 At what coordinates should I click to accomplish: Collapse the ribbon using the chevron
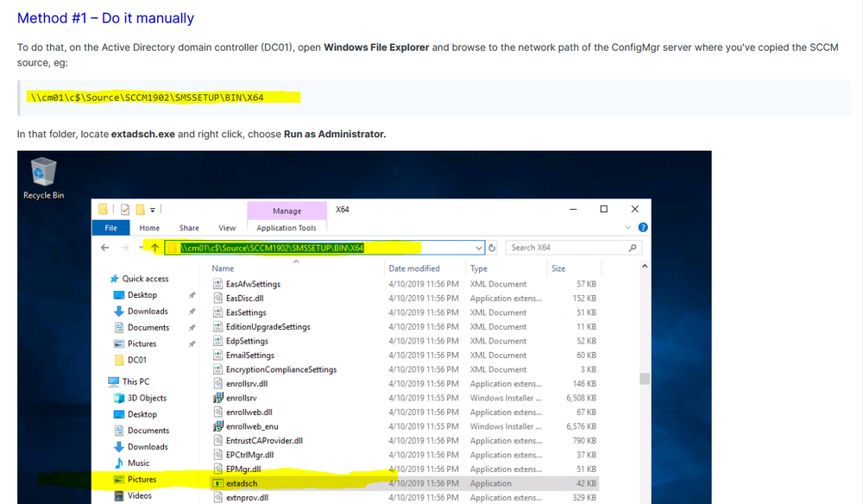click(628, 227)
